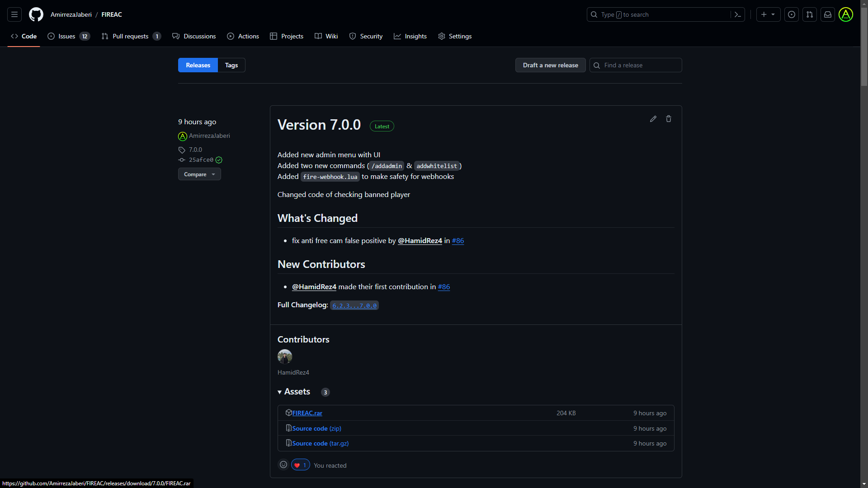Delete the Version 7.0.0 release

coord(669,119)
